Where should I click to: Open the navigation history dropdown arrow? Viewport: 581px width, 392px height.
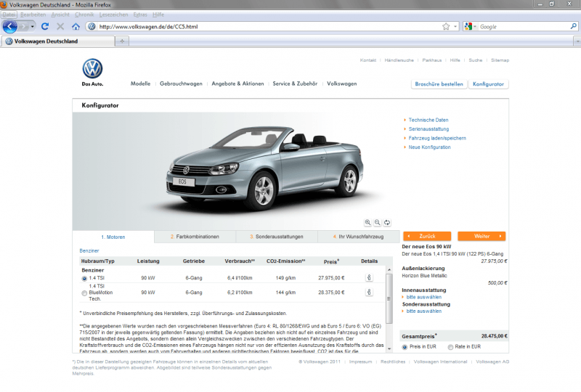pos(33,27)
